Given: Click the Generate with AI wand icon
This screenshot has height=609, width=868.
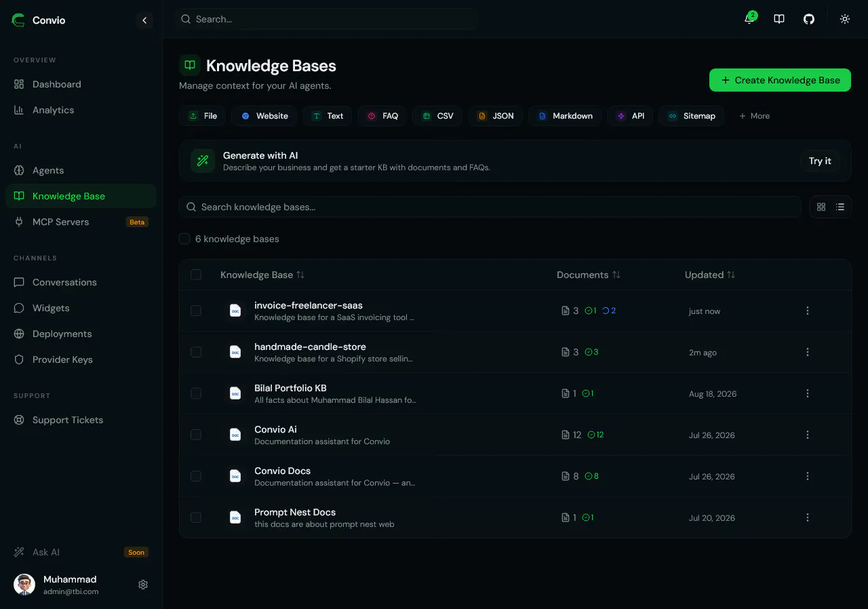Looking at the screenshot, I should 203,161.
